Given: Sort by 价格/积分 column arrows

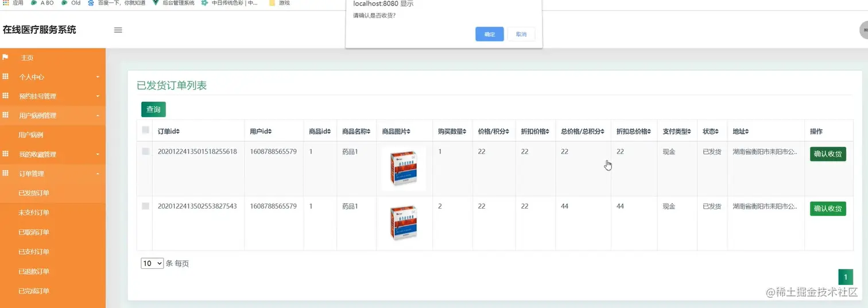Looking at the screenshot, I should pyautogui.click(x=508, y=132).
